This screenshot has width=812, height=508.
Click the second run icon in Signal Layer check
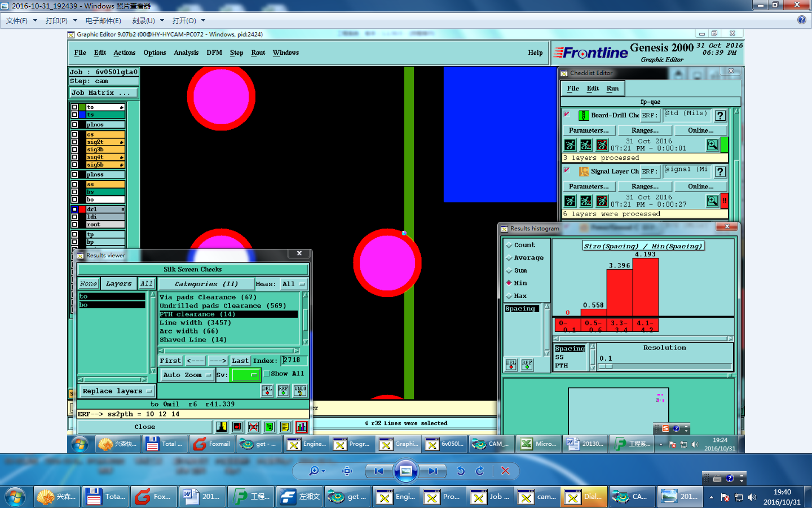coord(586,201)
